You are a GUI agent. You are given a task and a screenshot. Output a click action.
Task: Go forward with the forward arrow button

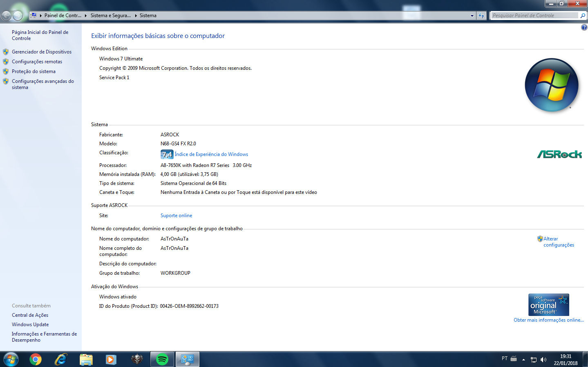18,16
